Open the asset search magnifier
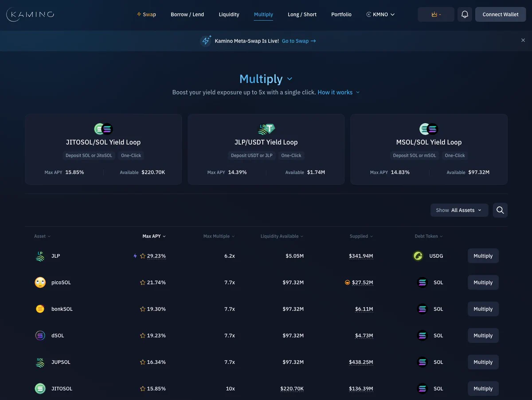532x400 pixels. click(x=500, y=210)
